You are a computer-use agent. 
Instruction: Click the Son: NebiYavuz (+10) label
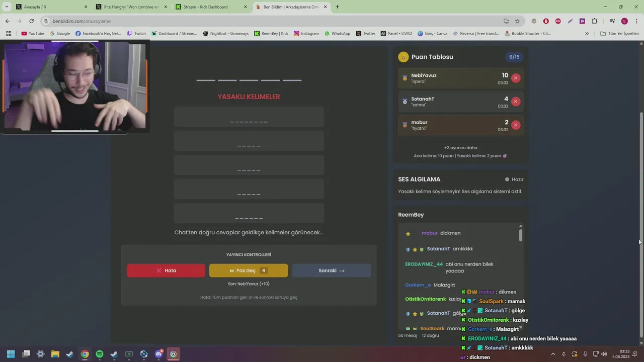[249, 284]
